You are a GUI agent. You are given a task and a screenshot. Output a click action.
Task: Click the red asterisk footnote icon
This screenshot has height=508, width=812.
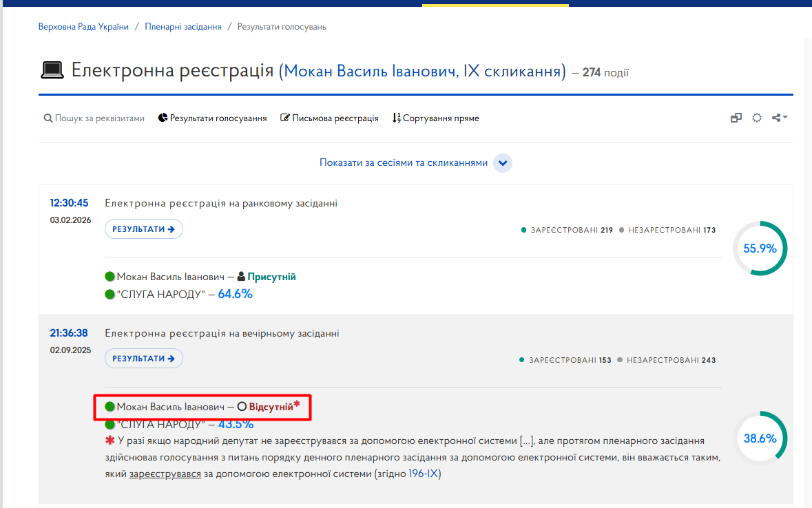110,441
